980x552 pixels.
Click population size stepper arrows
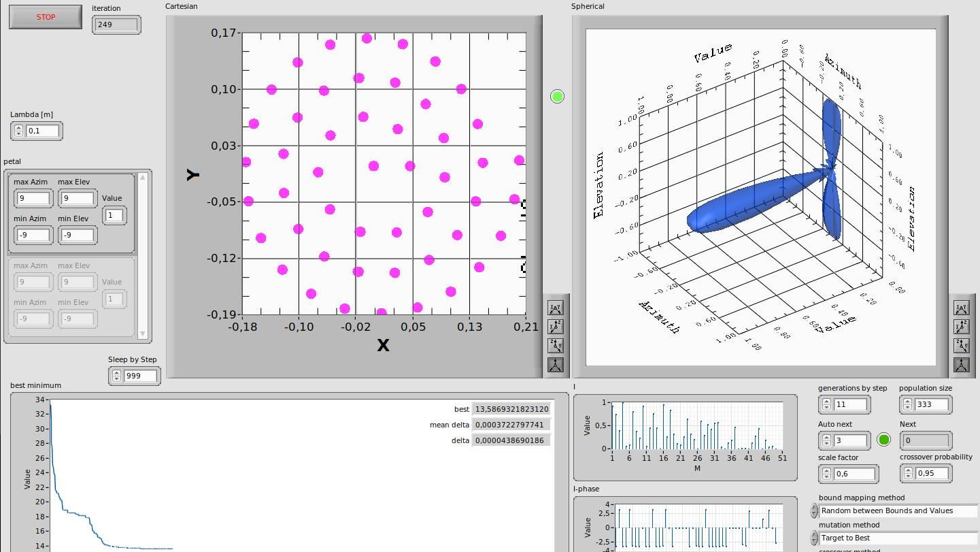(909, 404)
